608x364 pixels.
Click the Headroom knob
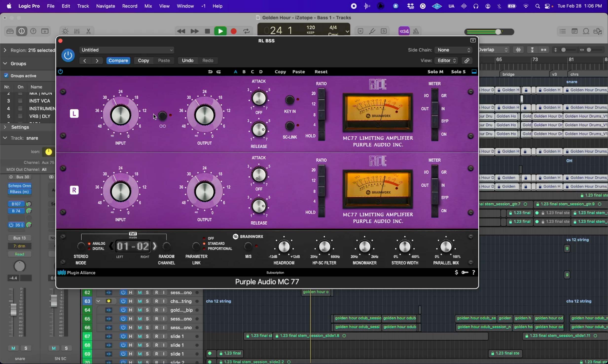284,247
